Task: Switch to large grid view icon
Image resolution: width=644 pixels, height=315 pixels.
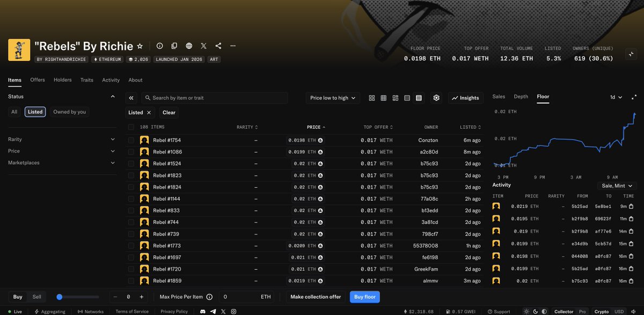Action: point(372,98)
